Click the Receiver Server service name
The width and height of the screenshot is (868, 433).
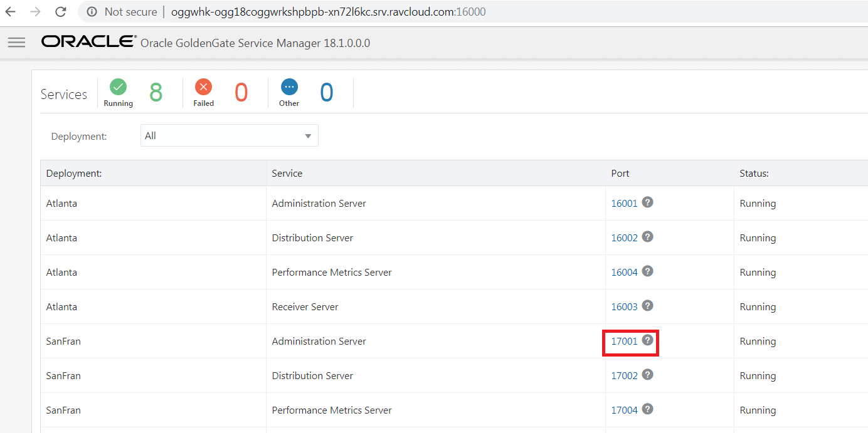[305, 307]
